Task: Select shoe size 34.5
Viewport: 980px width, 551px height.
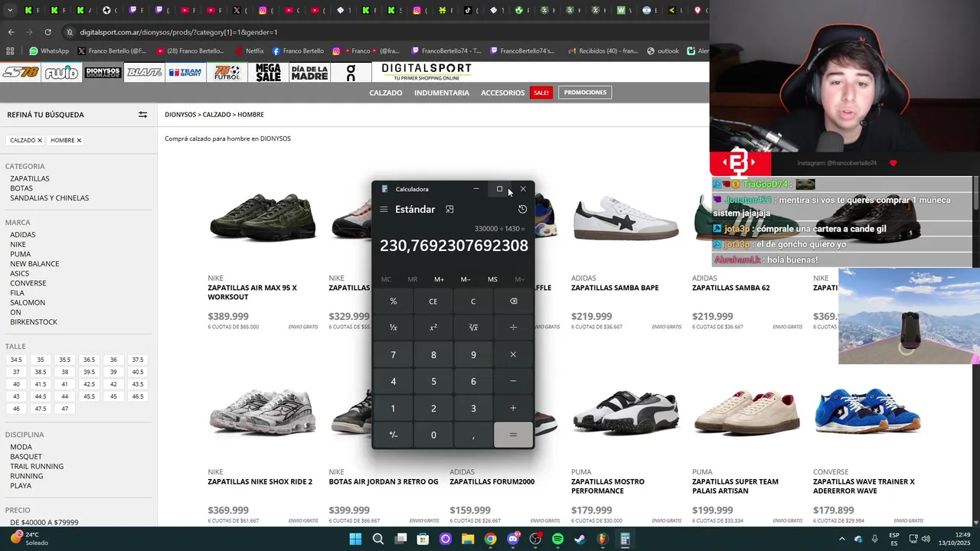Action: click(x=16, y=360)
